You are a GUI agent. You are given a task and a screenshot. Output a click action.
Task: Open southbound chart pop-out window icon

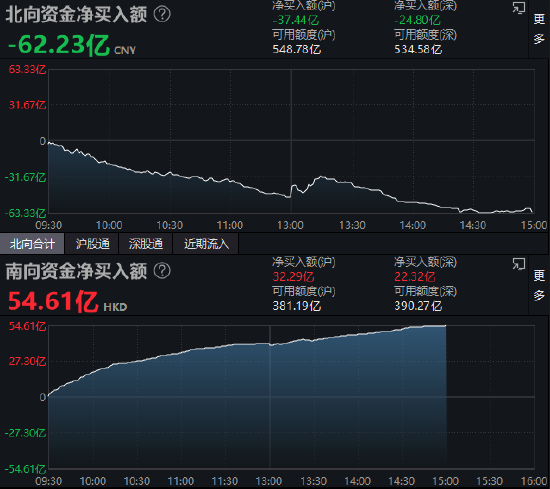pyautogui.click(x=519, y=264)
